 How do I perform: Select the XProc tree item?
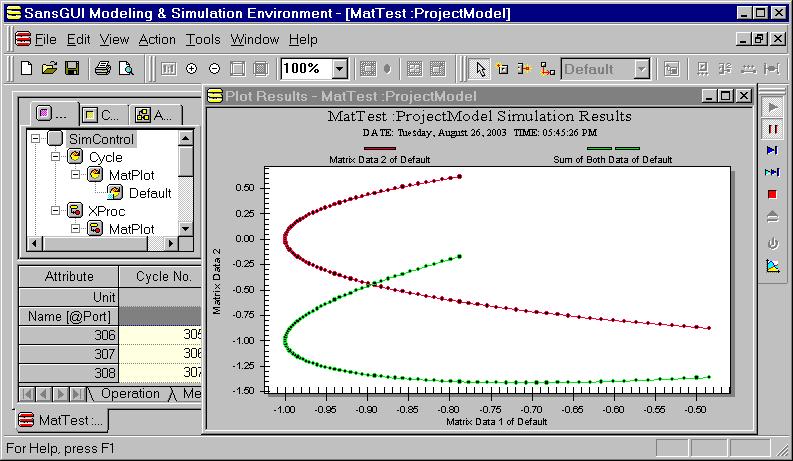click(106, 211)
